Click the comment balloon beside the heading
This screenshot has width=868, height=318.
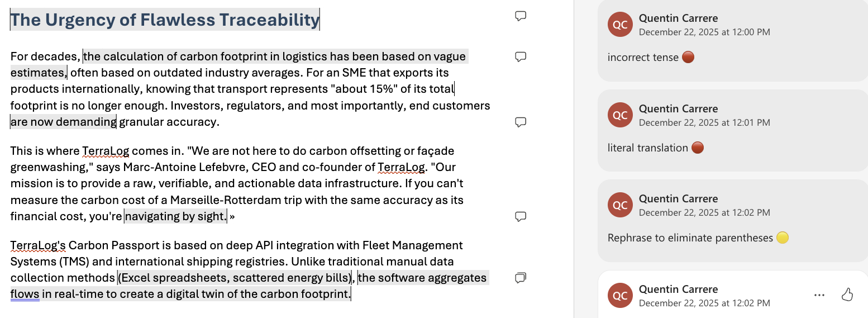[x=521, y=16]
